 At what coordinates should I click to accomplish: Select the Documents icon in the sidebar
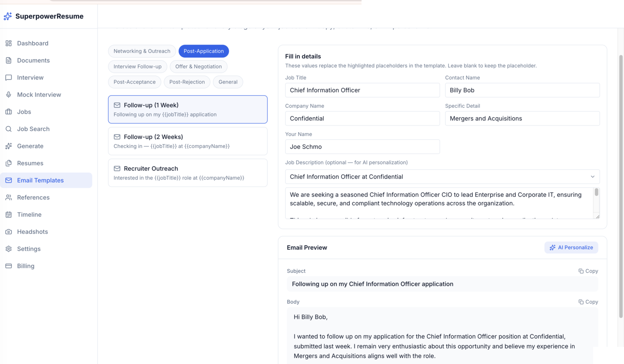click(x=8, y=60)
